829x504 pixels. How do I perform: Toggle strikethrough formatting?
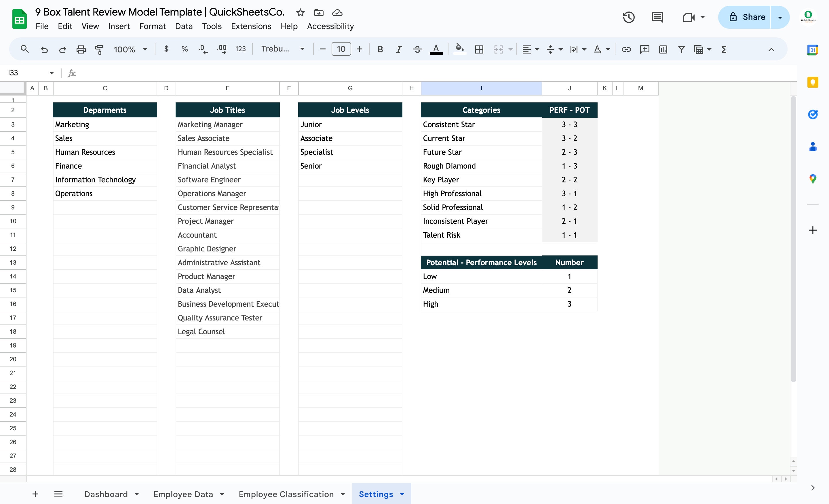point(417,49)
